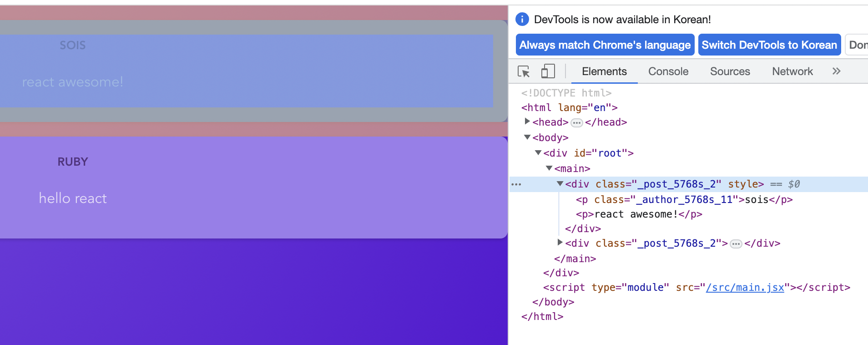Click the RUBY author text in page
Screen dimensions: 868x345
point(73,162)
